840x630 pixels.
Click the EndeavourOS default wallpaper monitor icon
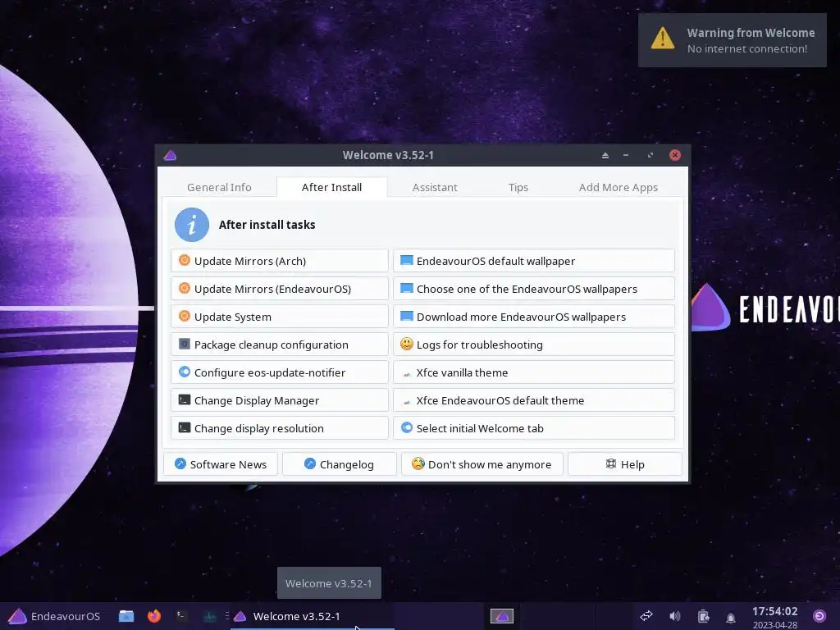tap(407, 260)
